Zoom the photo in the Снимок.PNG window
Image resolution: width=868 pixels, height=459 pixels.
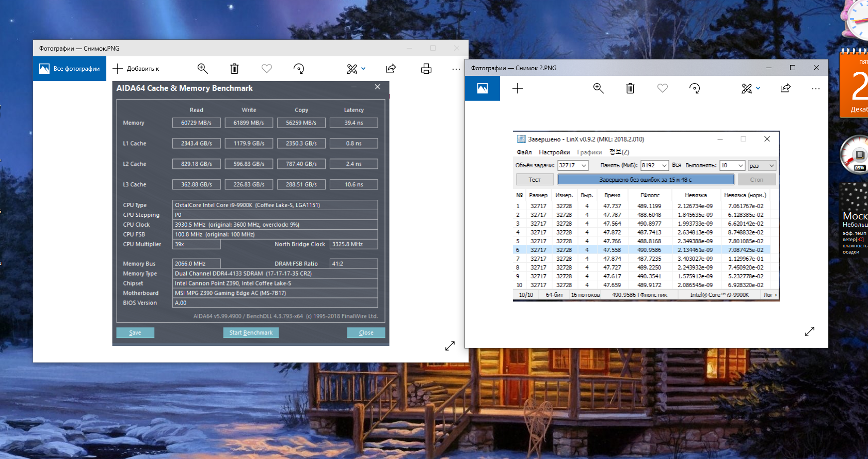(x=203, y=69)
